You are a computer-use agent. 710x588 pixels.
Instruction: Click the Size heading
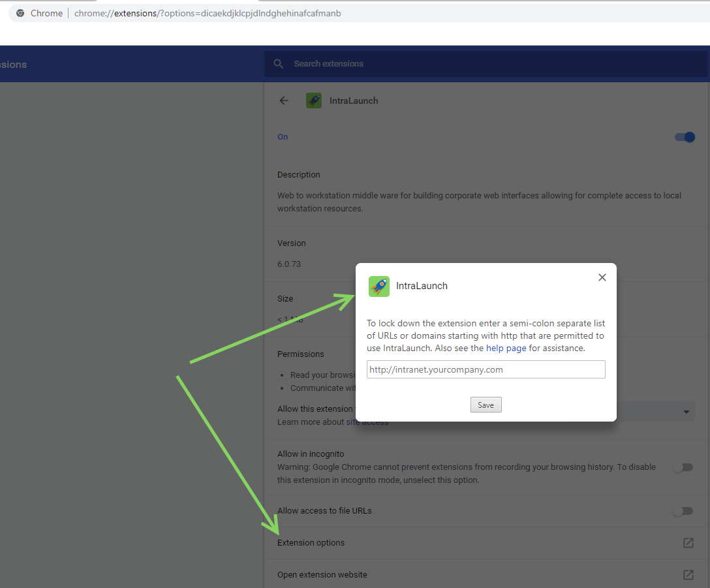click(285, 298)
